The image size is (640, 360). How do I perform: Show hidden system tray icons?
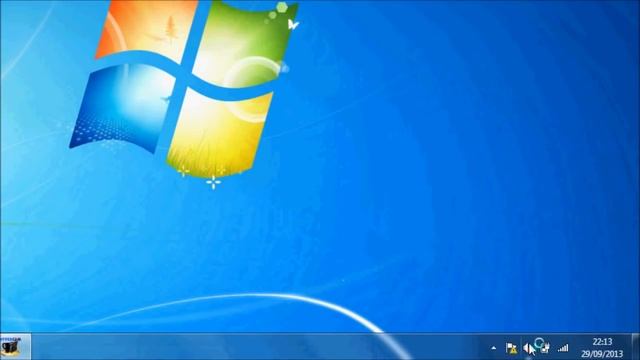[493, 348]
